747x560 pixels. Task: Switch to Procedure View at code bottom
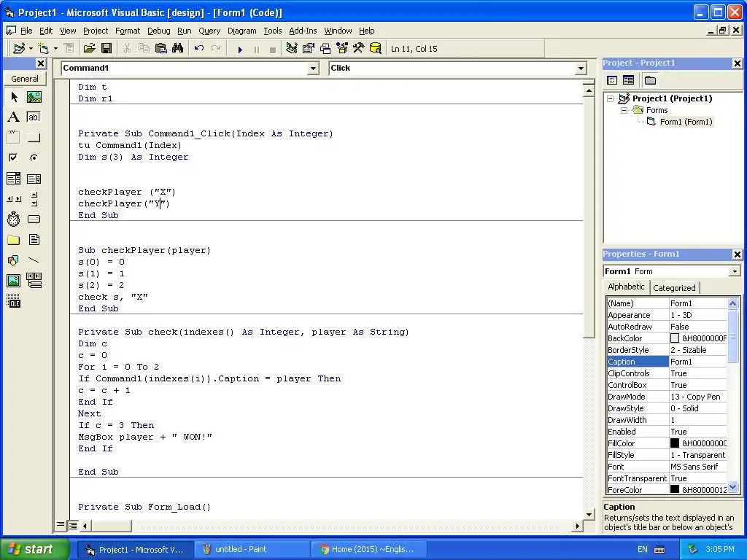point(61,525)
